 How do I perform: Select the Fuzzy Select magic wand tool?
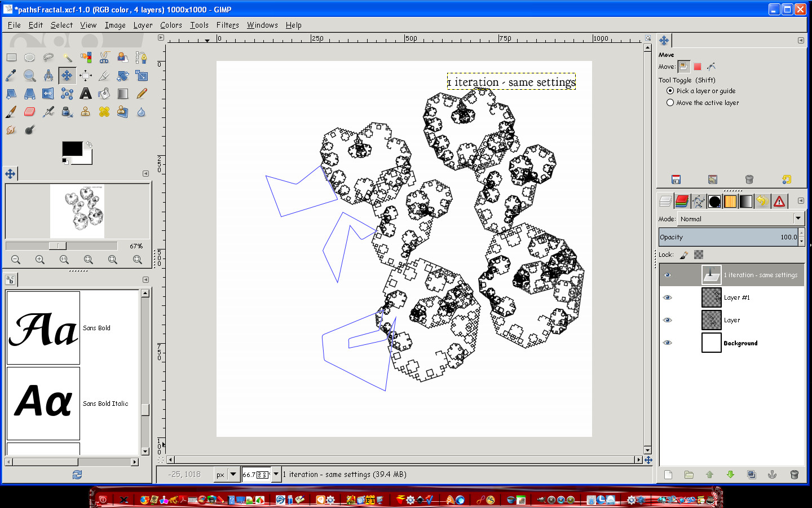point(67,57)
